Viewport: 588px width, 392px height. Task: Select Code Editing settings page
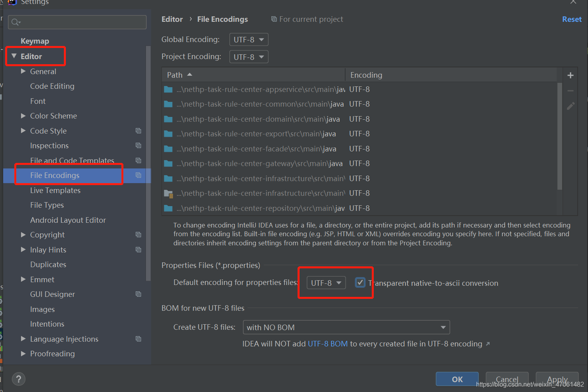pos(52,86)
